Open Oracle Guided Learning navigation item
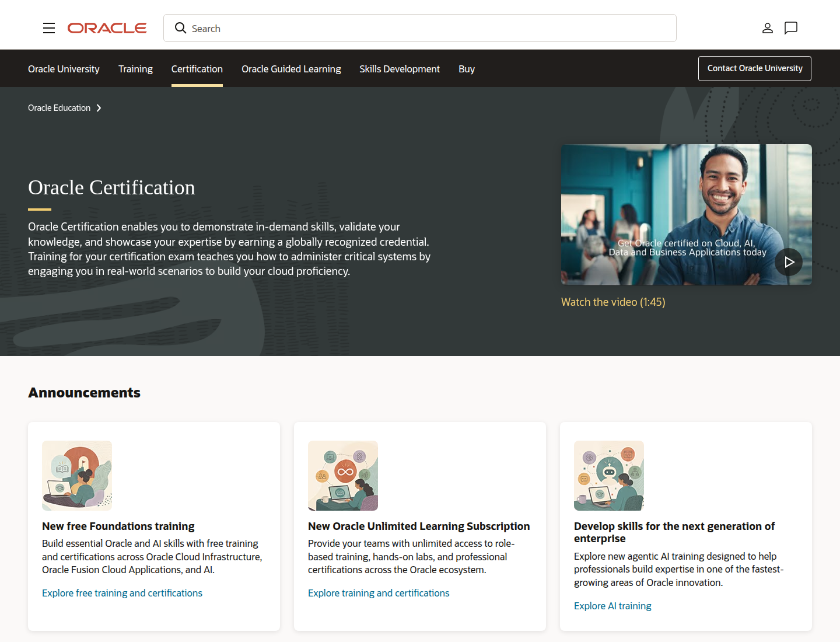The width and height of the screenshot is (840, 642). click(x=291, y=69)
